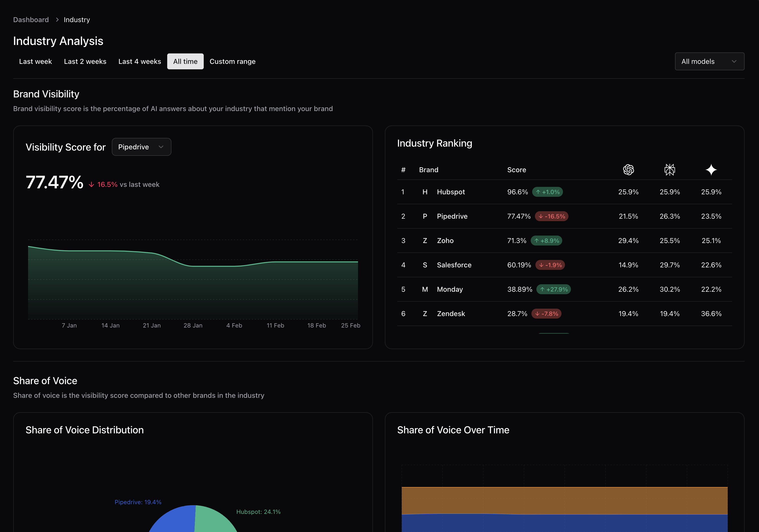Click the Gemini sparkle column icon

tap(711, 170)
